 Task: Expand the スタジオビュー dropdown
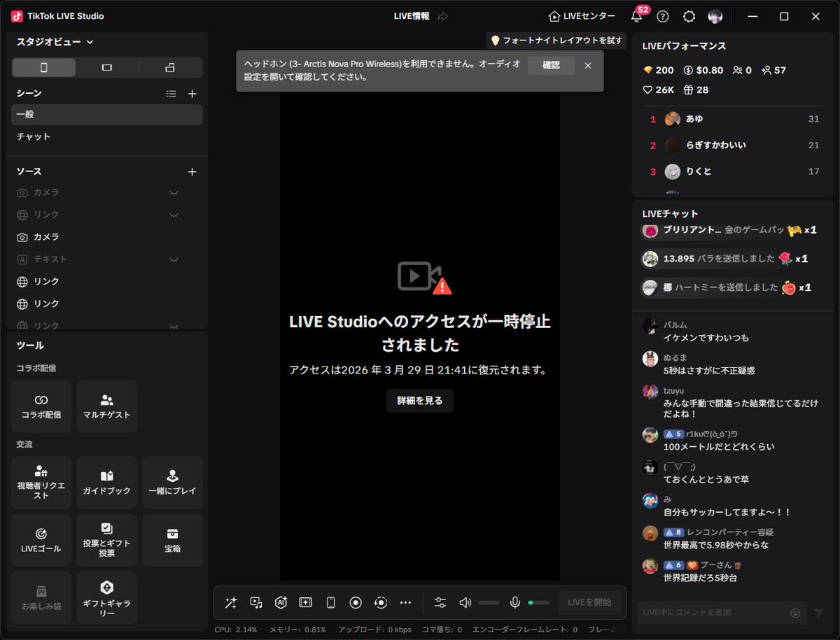tap(55, 42)
